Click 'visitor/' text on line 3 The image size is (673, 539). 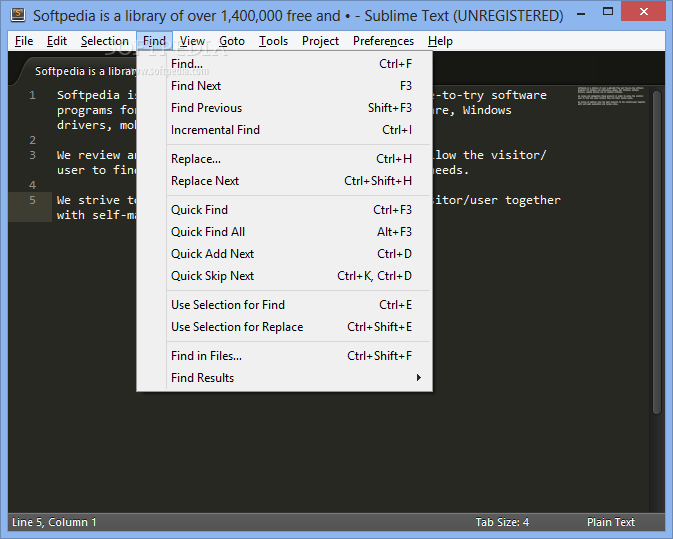tap(518, 155)
